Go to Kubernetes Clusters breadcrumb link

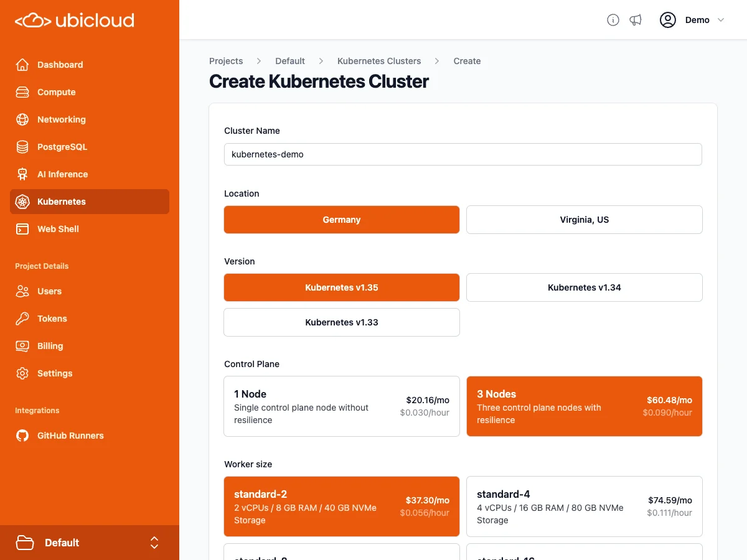(x=379, y=61)
